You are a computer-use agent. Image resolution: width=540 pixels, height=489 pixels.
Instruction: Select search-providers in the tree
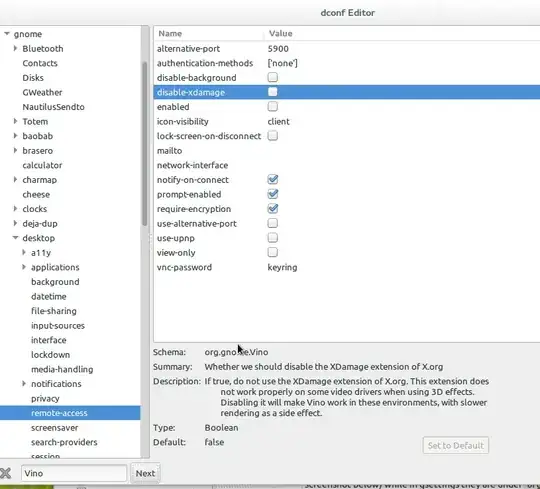[64, 442]
